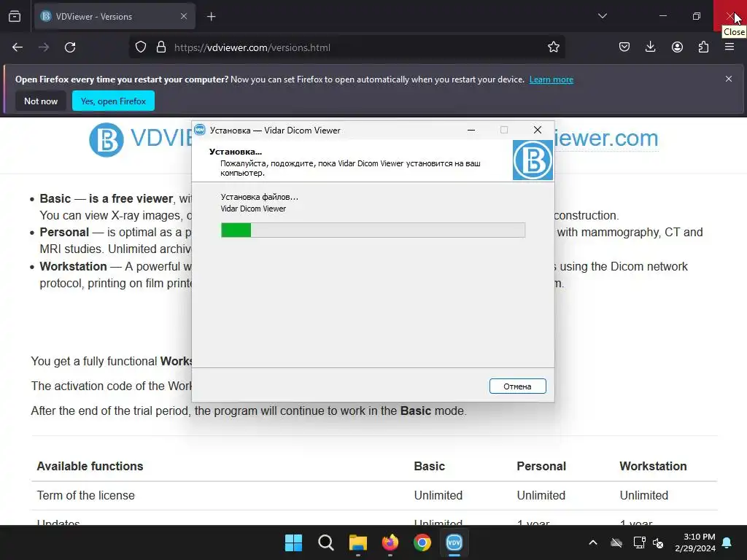Click the muted volume tray icon
The height and width of the screenshot is (560, 747).
pos(659,542)
